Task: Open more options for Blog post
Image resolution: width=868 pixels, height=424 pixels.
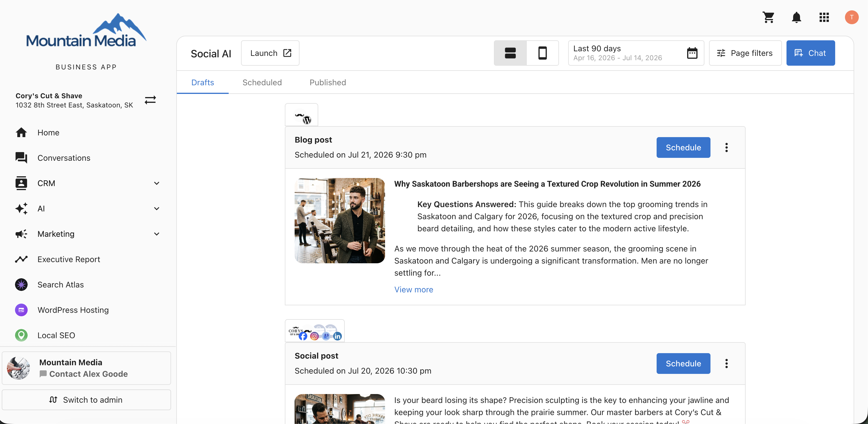Action: click(x=727, y=147)
